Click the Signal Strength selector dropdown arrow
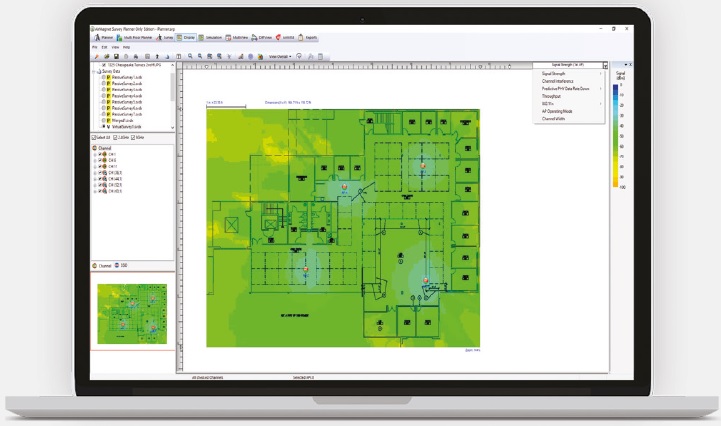 [605, 66]
